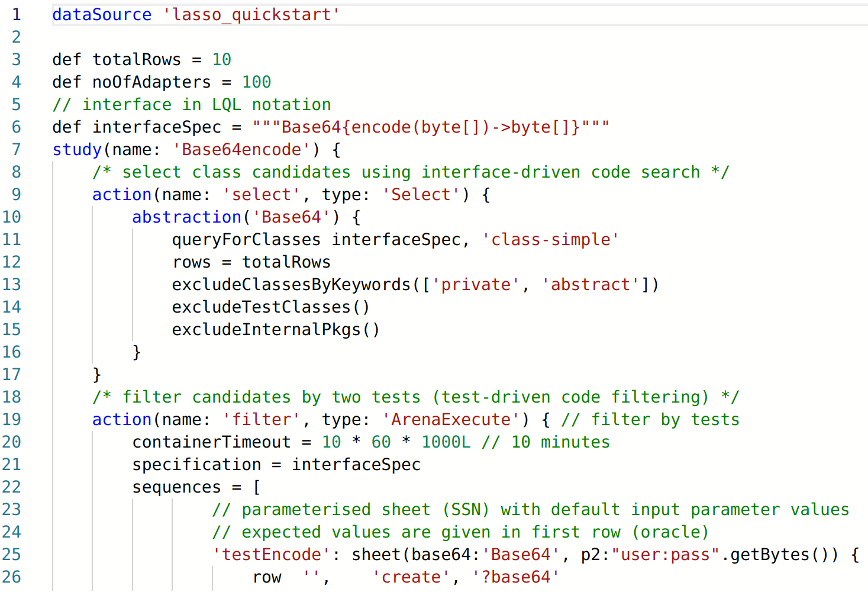
Task: Click the dataSource keyword on line 1
Action: 102,14
